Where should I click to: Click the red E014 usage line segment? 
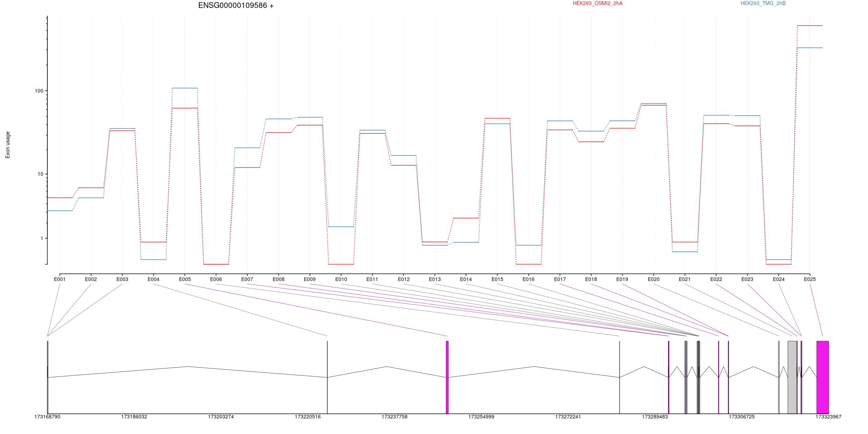click(466, 218)
